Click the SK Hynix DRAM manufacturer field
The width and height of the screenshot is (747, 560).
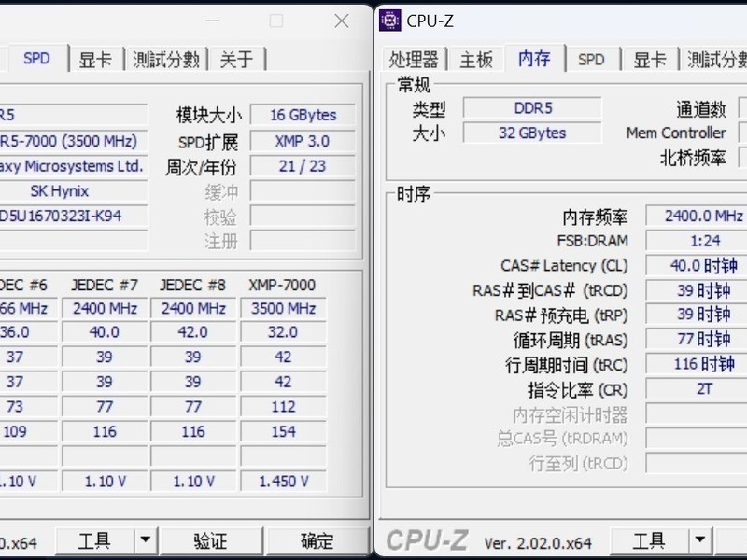click(x=74, y=191)
